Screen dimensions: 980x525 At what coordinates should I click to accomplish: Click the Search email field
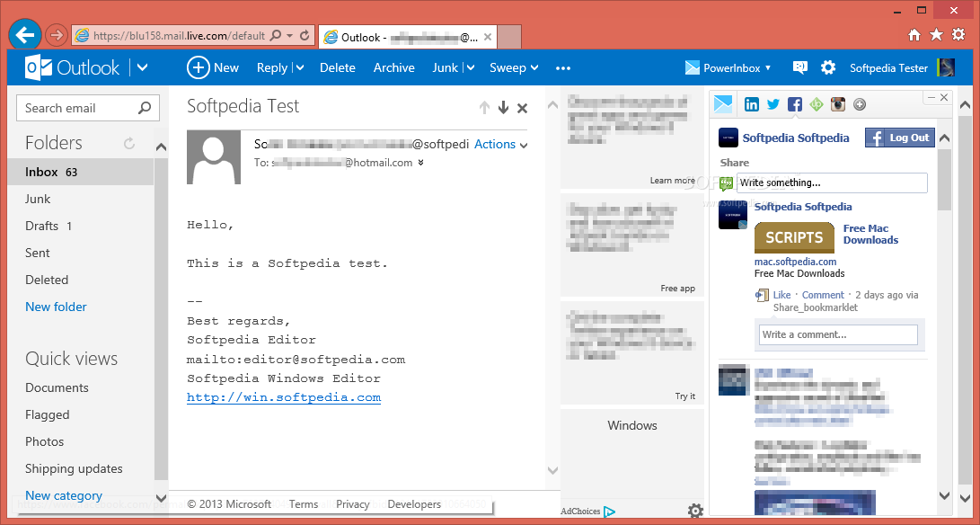coord(88,108)
